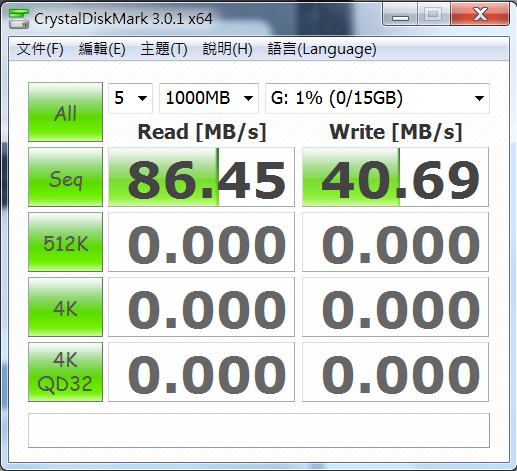This screenshot has height=471, width=517.
Task: Click the Seq write result 40.69
Action: [395, 177]
